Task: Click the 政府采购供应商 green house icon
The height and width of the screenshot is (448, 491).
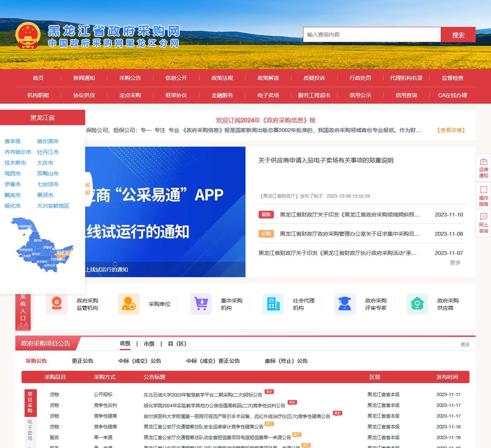Action: coord(417,304)
